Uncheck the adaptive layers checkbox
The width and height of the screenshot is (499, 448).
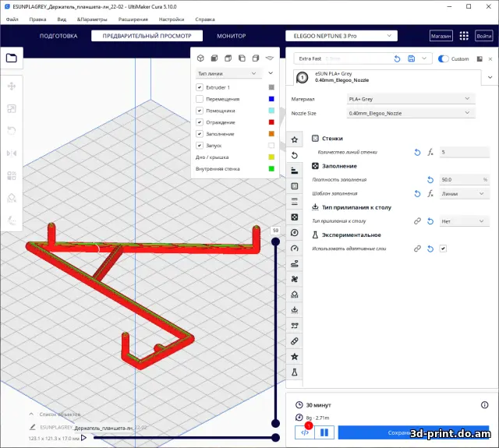tap(443, 249)
